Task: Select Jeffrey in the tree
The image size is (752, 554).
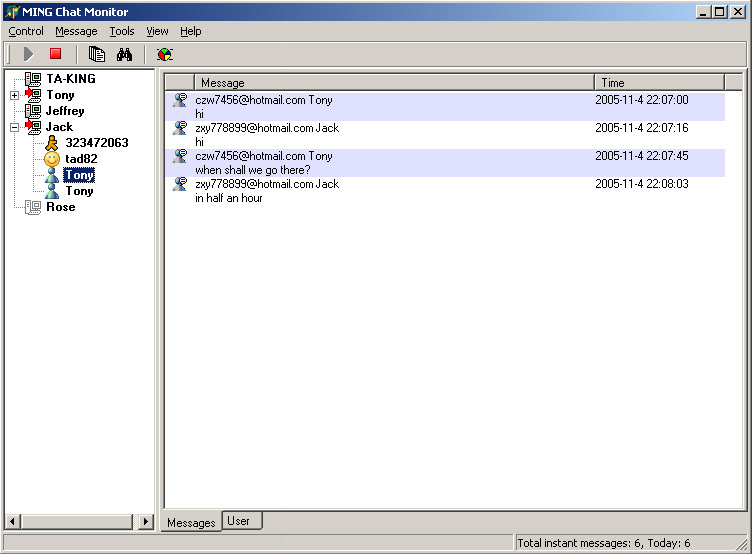Action: click(65, 111)
